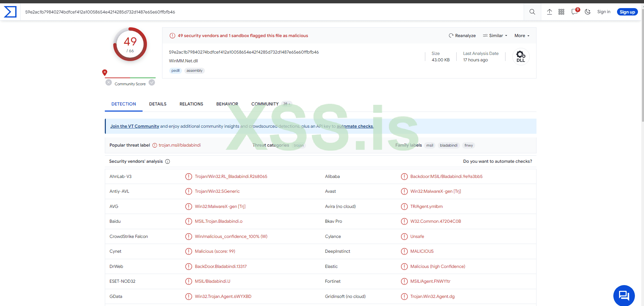The height and width of the screenshot is (306, 644).
Task: Click the GData detection alert icon
Action: click(189, 297)
